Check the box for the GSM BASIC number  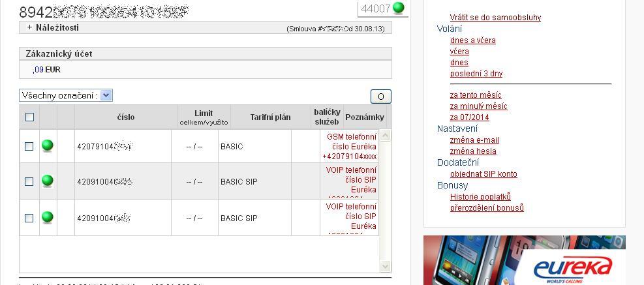(29, 147)
